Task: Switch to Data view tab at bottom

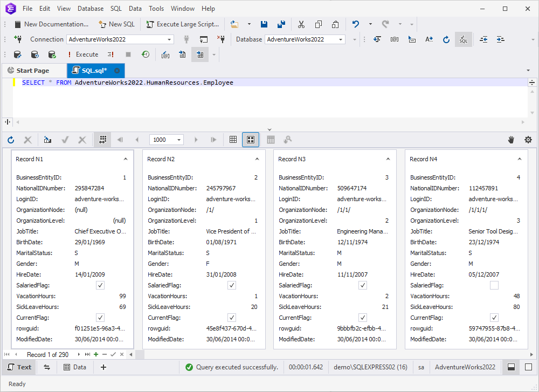Action: click(x=75, y=367)
